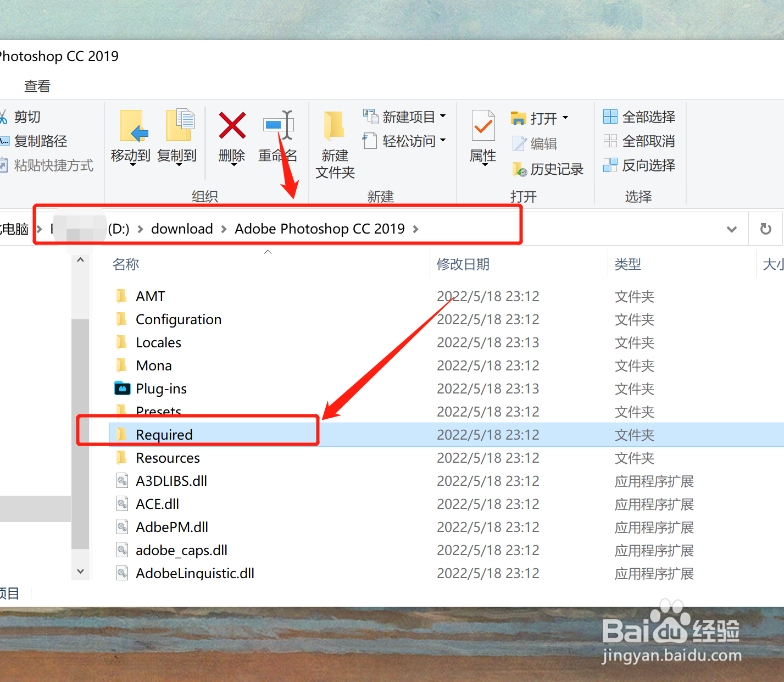Click the (D:) drive breadcrumb
This screenshot has height=682, width=784.
point(118,229)
